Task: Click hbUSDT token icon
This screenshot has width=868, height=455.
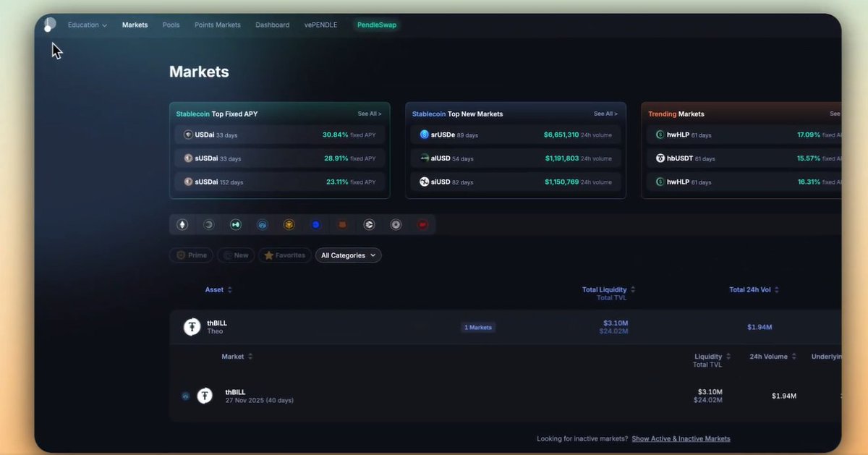Action: click(x=660, y=158)
